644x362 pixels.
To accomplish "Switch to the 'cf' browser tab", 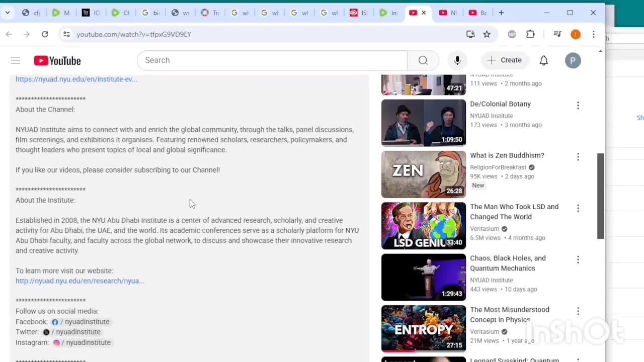I will [x=32, y=13].
